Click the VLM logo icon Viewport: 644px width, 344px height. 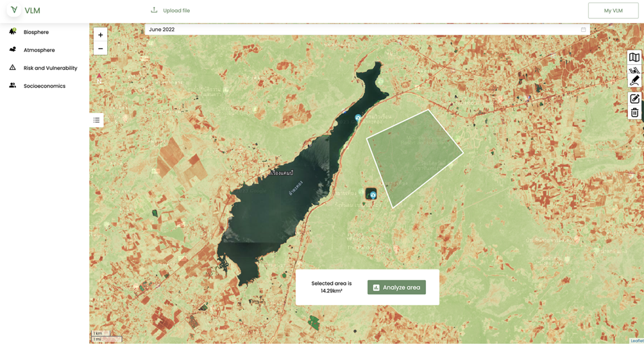(x=14, y=10)
